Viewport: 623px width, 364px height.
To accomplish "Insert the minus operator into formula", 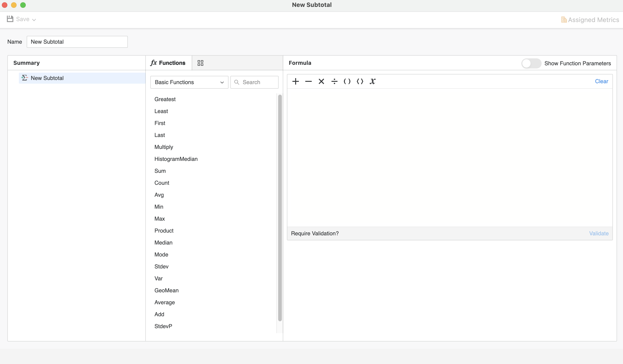I will [x=308, y=81].
